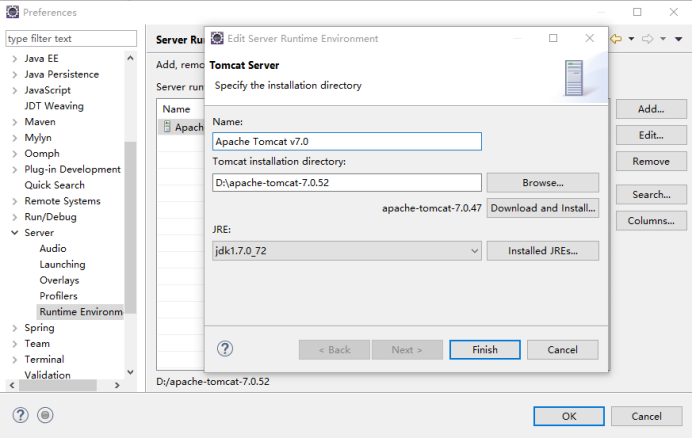Select Launching under Server
This screenshot has height=439, width=693.
point(62,264)
